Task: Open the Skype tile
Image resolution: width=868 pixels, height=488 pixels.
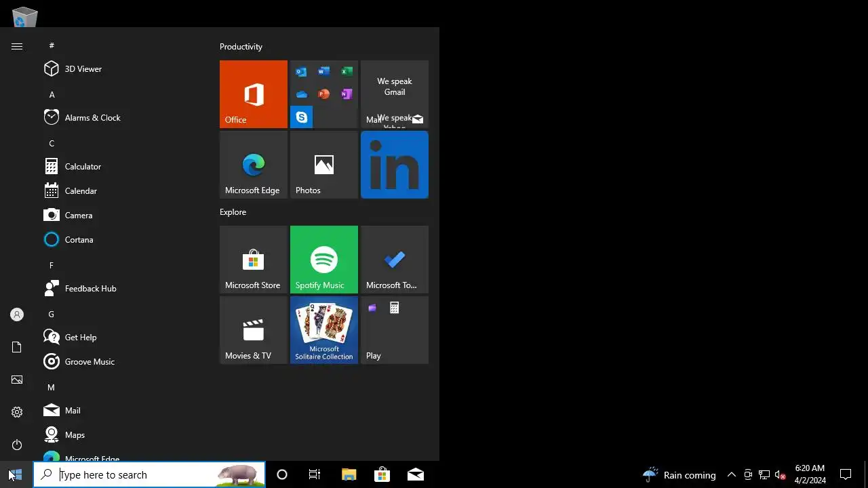Action: (x=301, y=117)
